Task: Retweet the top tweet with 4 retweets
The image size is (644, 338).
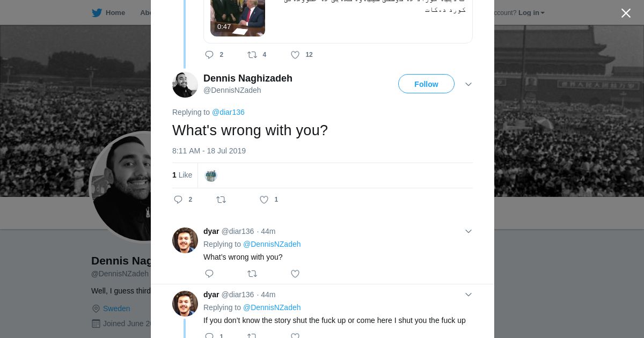Action: click(252, 55)
